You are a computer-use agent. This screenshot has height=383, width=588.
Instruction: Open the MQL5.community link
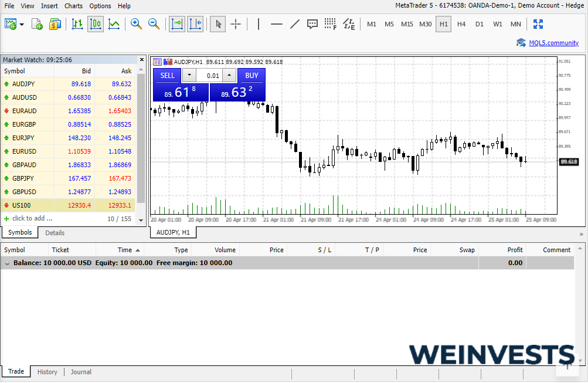[x=553, y=43]
